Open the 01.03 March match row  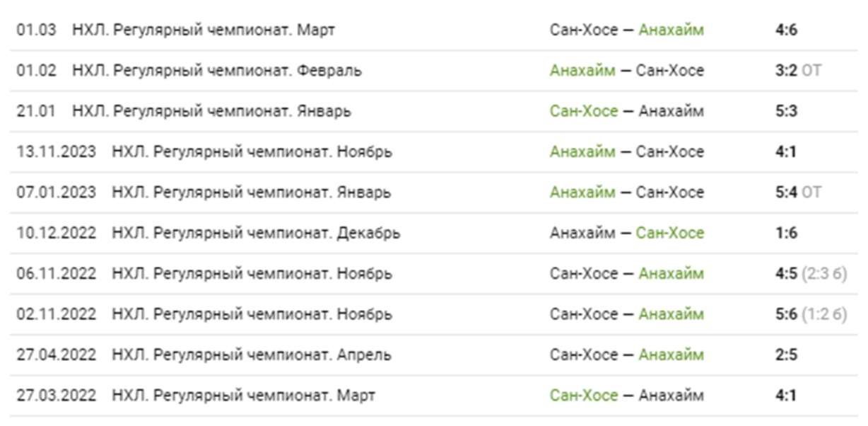(204, 30)
